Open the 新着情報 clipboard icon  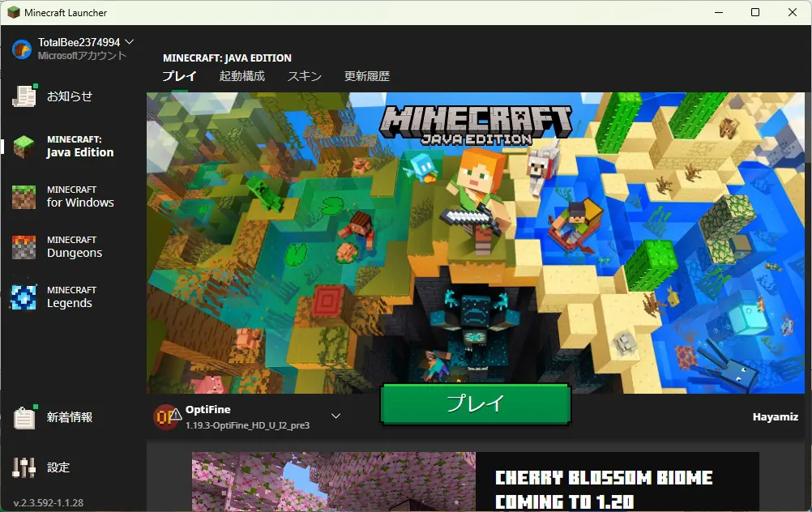coord(24,418)
